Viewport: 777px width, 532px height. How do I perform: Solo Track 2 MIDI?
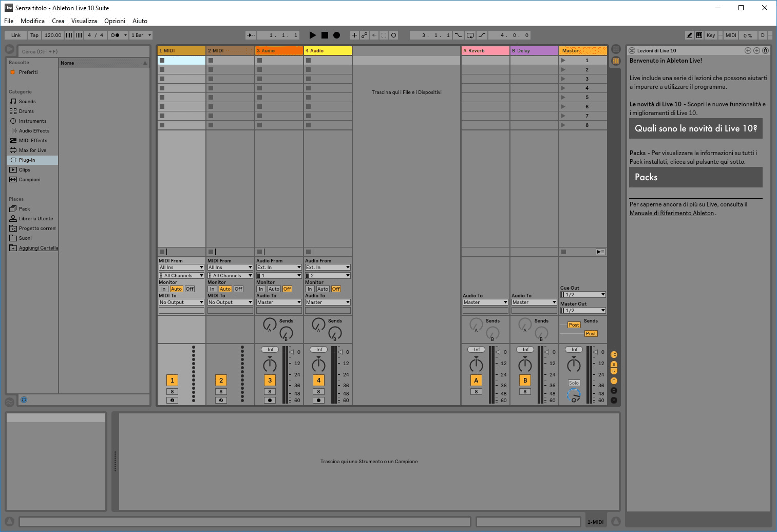(221, 392)
